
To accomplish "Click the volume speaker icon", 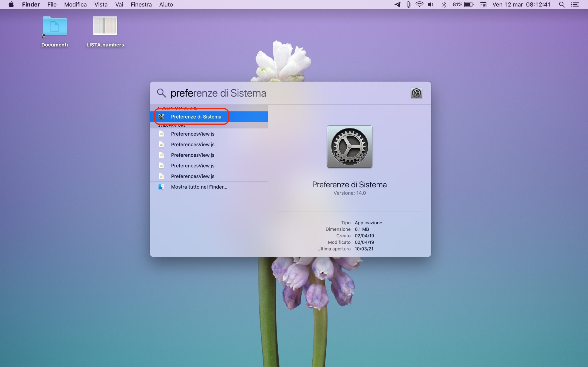I will point(431,4).
